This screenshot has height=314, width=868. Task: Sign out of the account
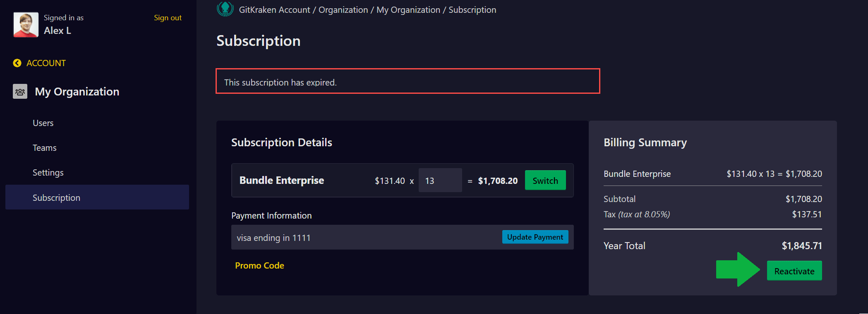point(168,18)
